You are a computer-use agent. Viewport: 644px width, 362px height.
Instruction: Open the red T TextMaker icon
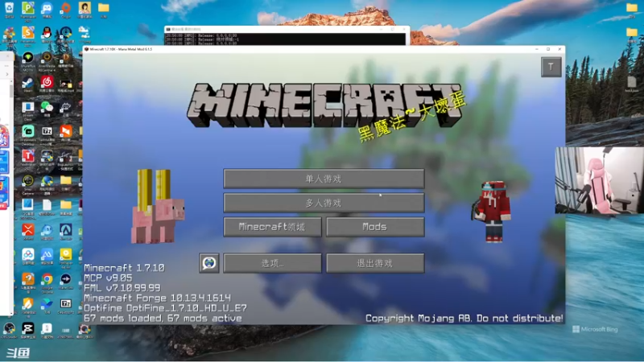click(28, 157)
